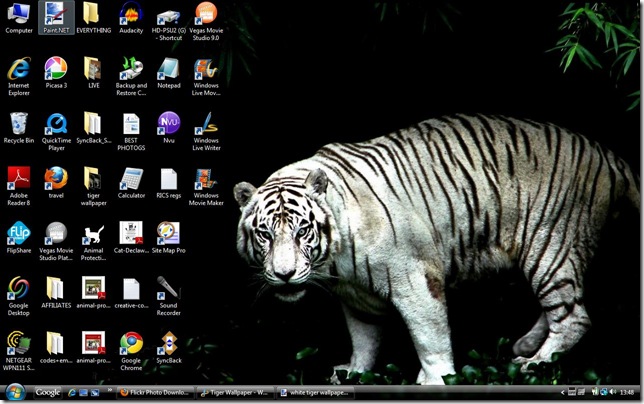This screenshot has width=644, height=404.
Task: Click the Google search box in taskbar
Action: tap(48, 393)
